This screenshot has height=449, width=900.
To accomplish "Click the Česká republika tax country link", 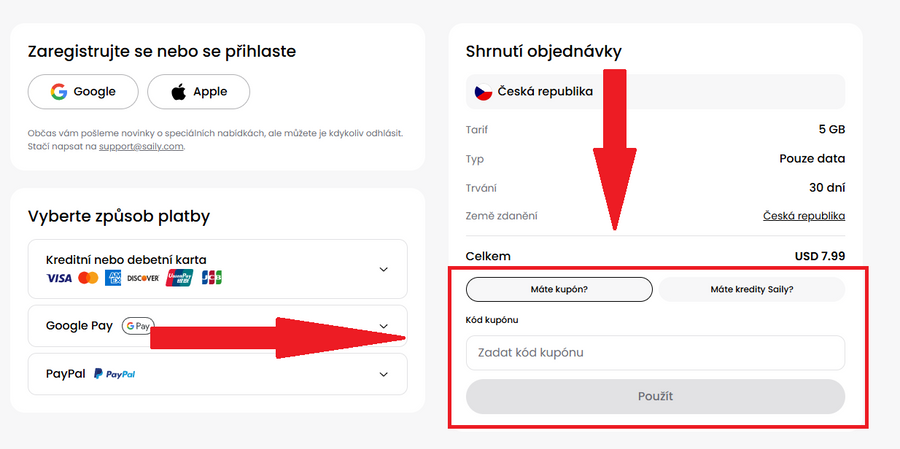I will click(x=804, y=216).
